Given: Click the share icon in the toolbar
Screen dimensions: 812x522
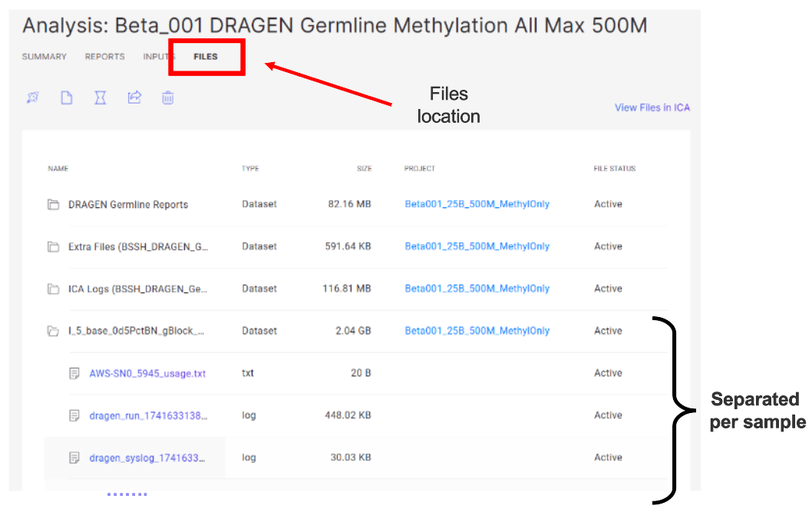Looking at the screenshot, I should point(134,97).
